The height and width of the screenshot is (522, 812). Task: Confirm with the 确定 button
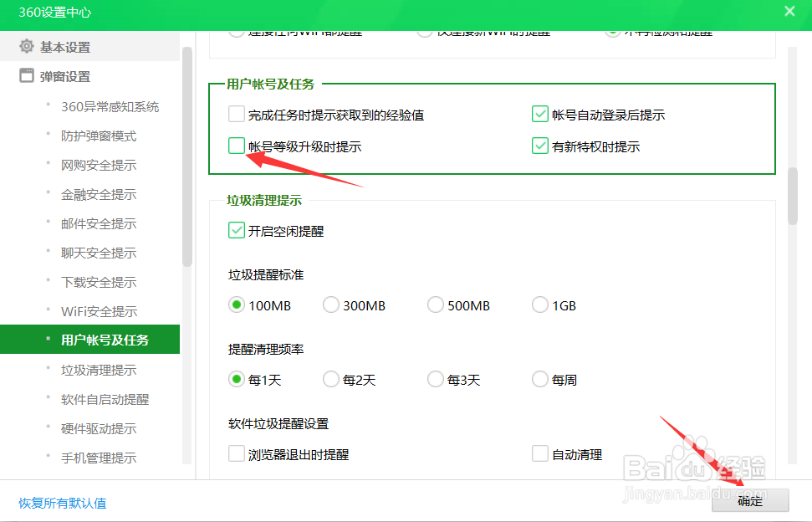click(x=750, y=500)
